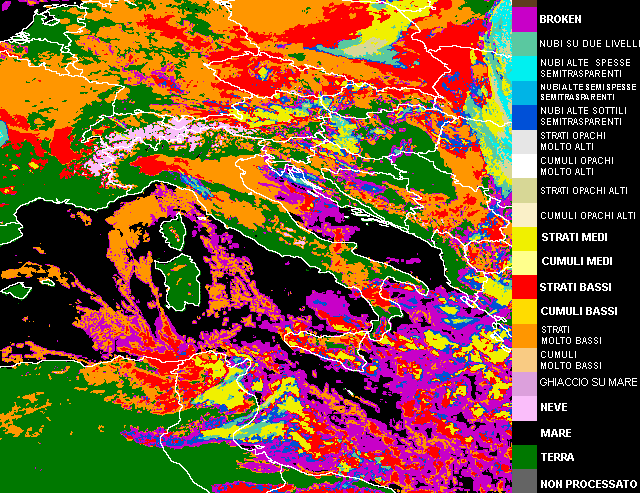
Task: Click the white CUMULI OPACHI MOLTO ALTI swatch
Action: tap(524, 166)
